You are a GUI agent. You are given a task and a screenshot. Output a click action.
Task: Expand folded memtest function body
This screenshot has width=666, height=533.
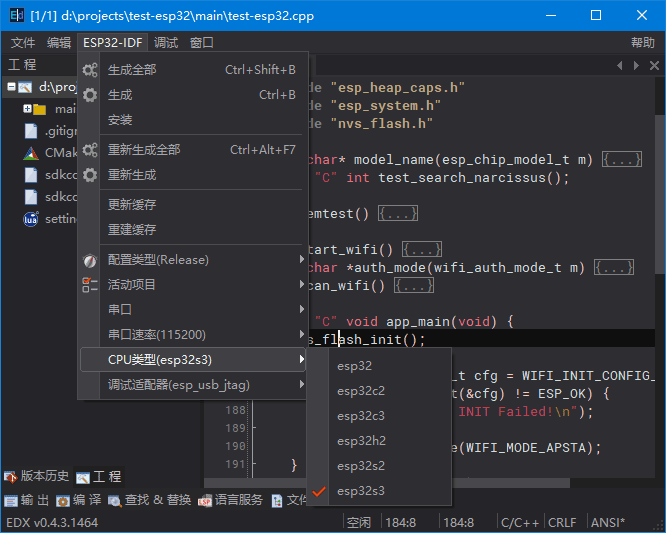pos(398,213)
